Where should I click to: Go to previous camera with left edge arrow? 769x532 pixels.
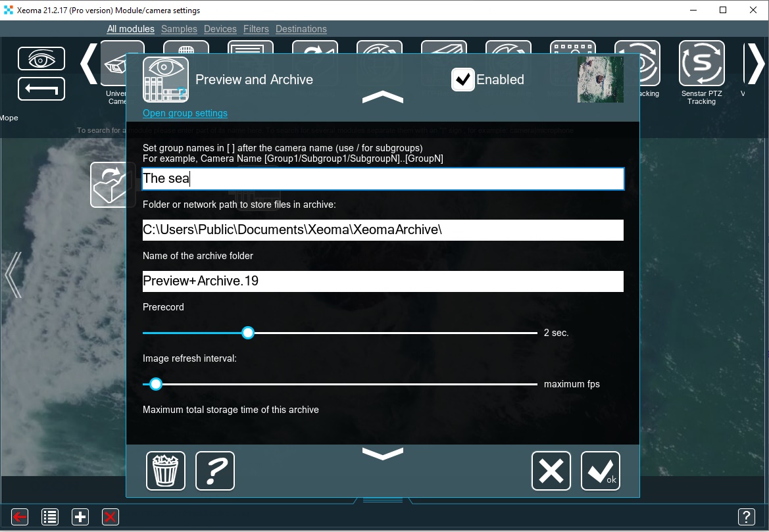tap(13, 275)
